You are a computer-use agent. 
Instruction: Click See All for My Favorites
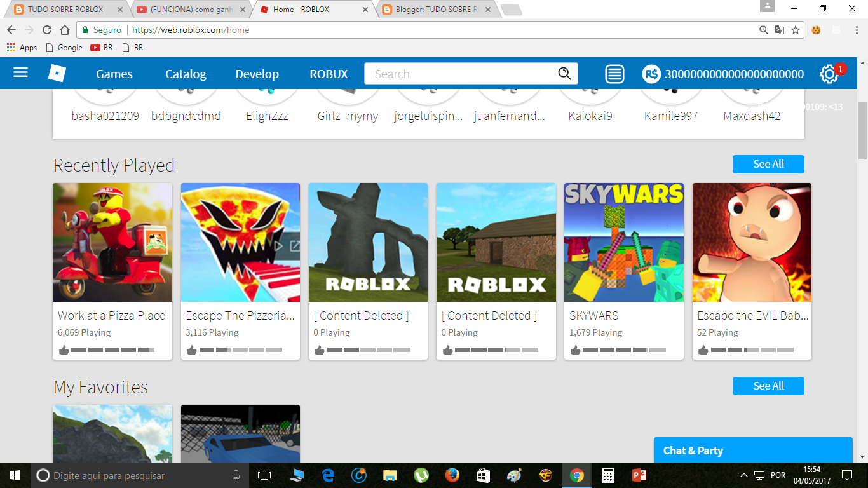768,386
